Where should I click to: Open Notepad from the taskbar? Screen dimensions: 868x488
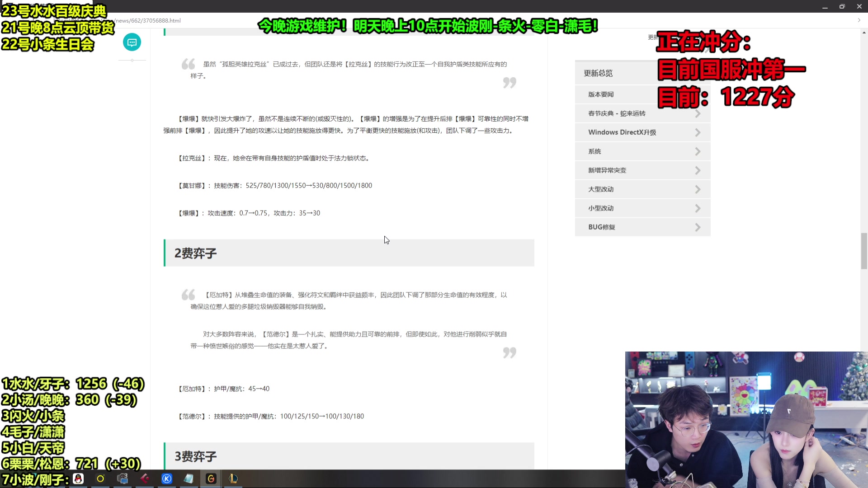coord(189,479)
